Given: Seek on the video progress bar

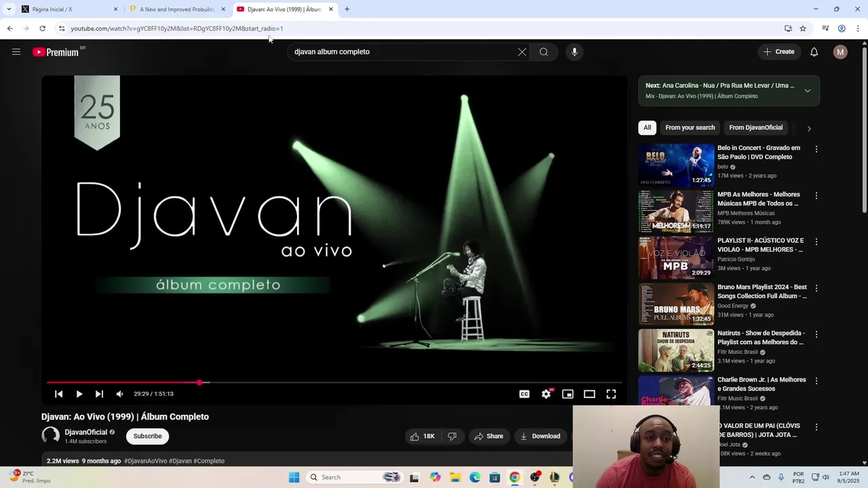Looking at the screenshot, I should point(334,382).
